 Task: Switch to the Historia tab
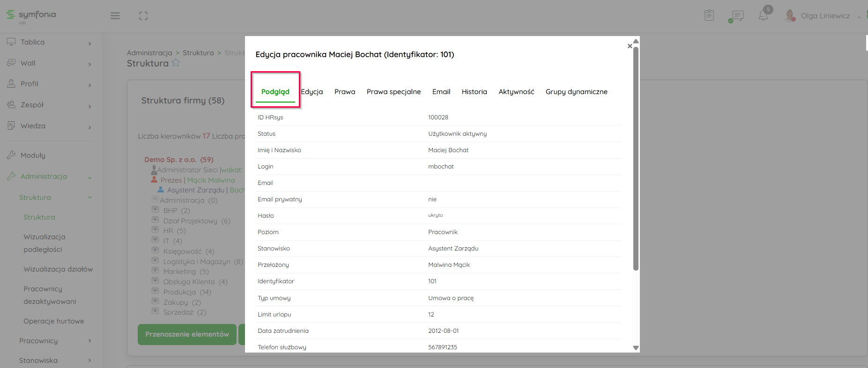(x=474, y=92)
